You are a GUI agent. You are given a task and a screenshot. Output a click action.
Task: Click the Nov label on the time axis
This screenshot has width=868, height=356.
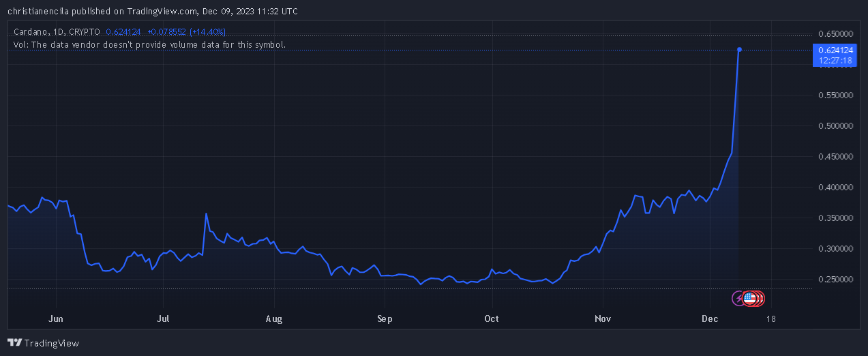click(x=603, y=318)
